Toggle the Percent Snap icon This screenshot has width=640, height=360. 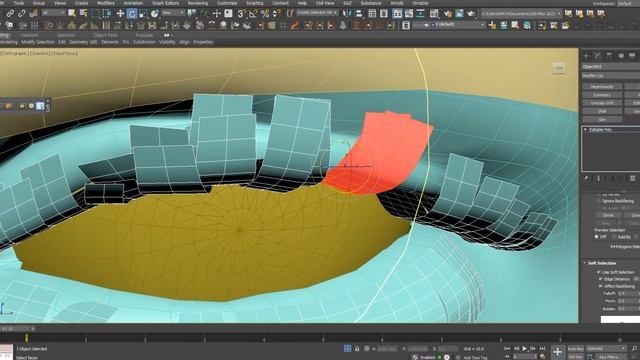[265, 13]
